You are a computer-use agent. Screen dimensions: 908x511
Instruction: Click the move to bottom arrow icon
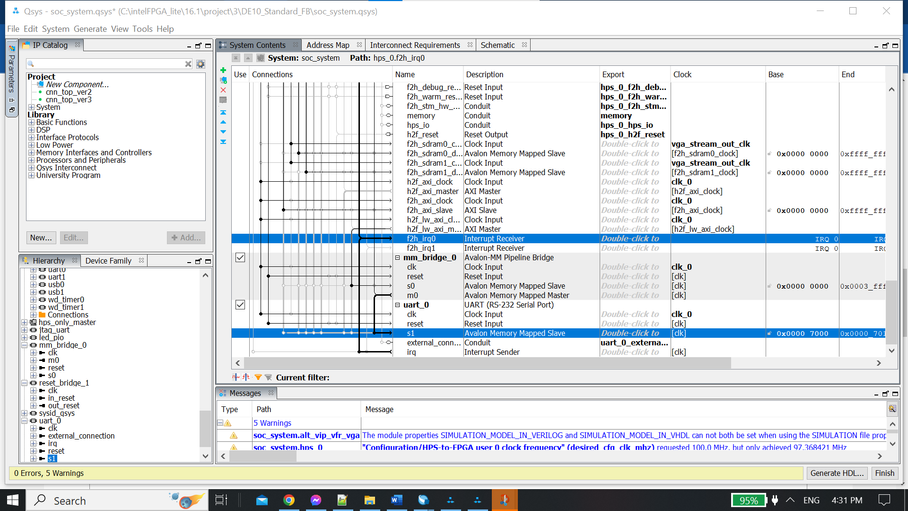click(223, 142)
